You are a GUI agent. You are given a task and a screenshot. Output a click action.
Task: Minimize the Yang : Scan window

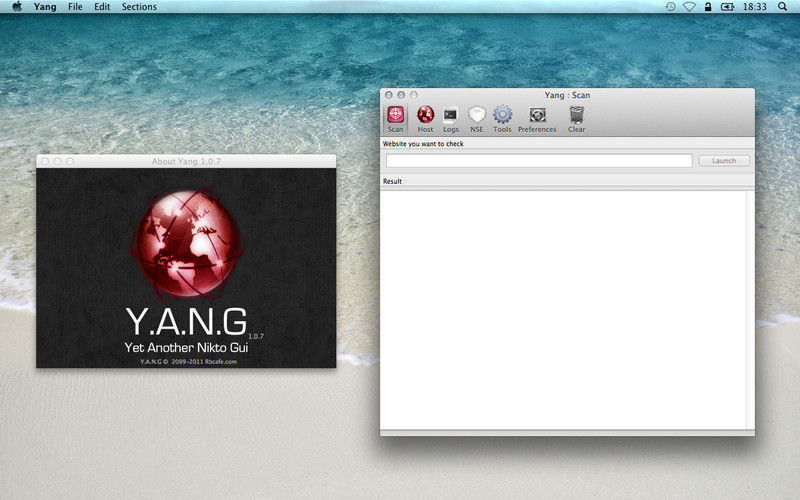[x=401, y=95]
